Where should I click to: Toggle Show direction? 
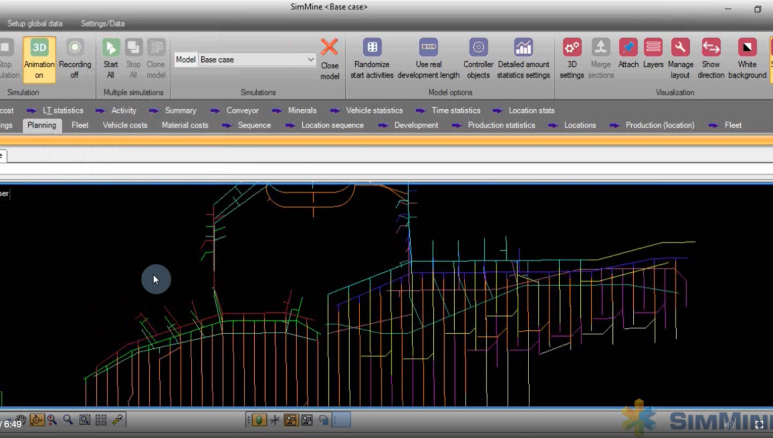point(711,59)
